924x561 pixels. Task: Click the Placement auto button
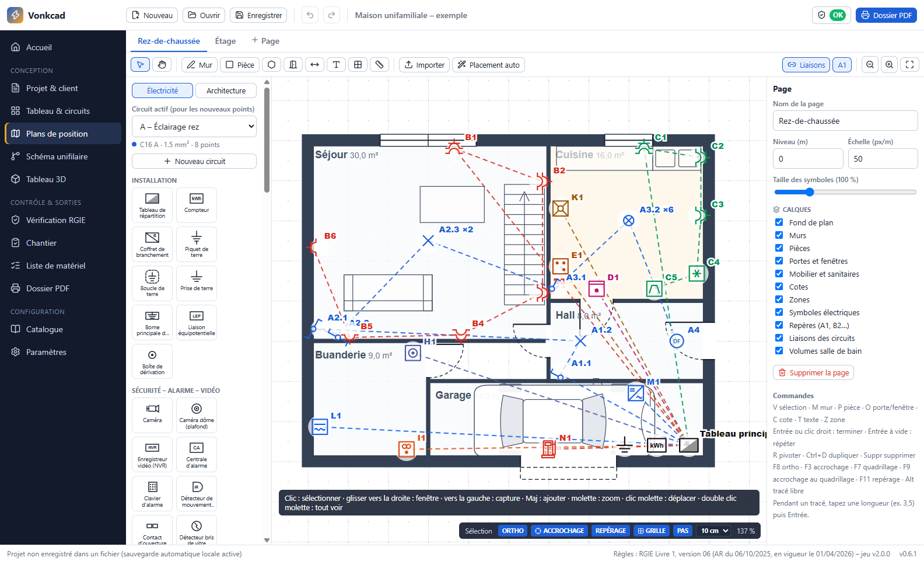[x=488, y=65]
